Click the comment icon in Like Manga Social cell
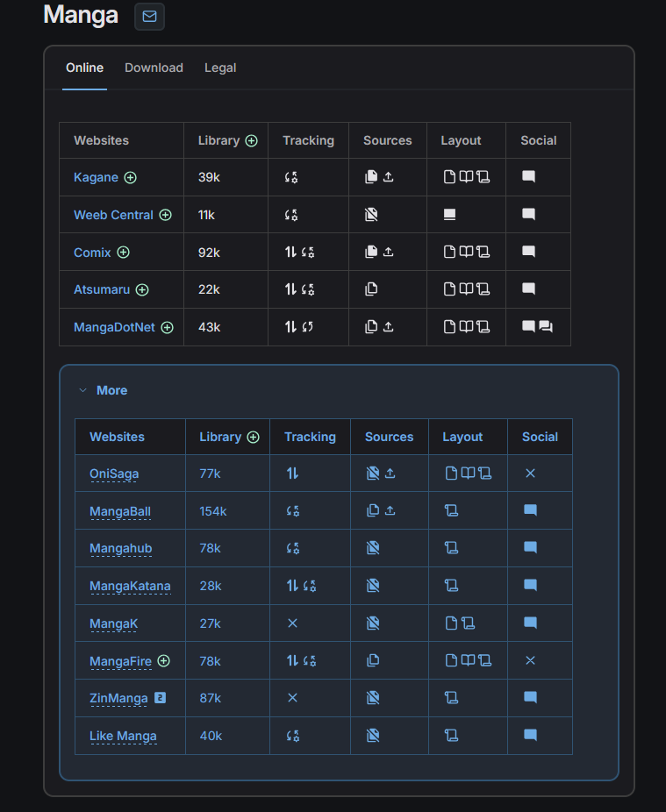Image resolution: width=666 pixels, height=812 pixels. [x=530, y=736]
